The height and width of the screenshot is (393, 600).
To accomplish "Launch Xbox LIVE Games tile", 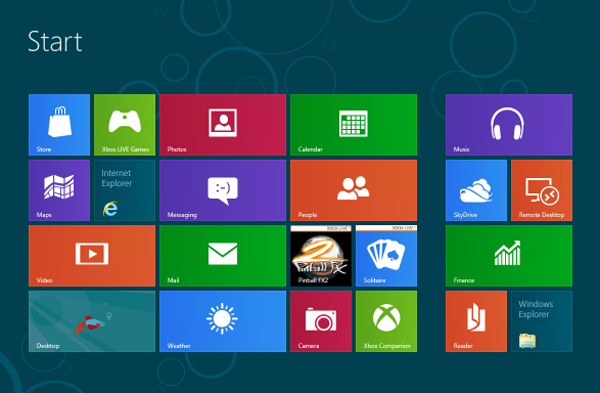I will click(125, 125).
